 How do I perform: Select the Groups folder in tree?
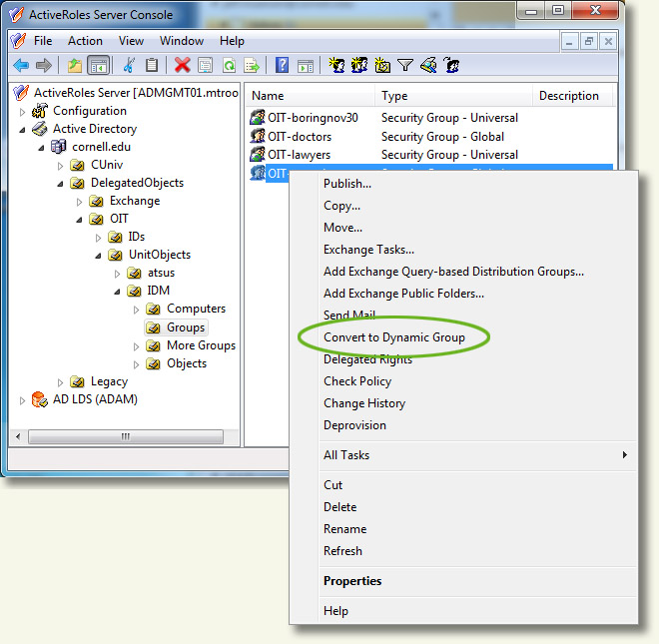(x=186, y=327)
